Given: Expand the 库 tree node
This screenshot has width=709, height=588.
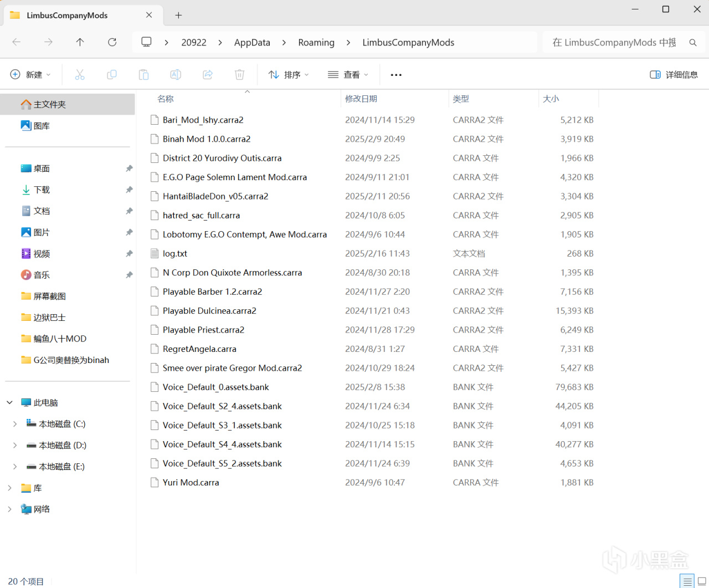Looking at the screenshot, I should coord(9,488).
